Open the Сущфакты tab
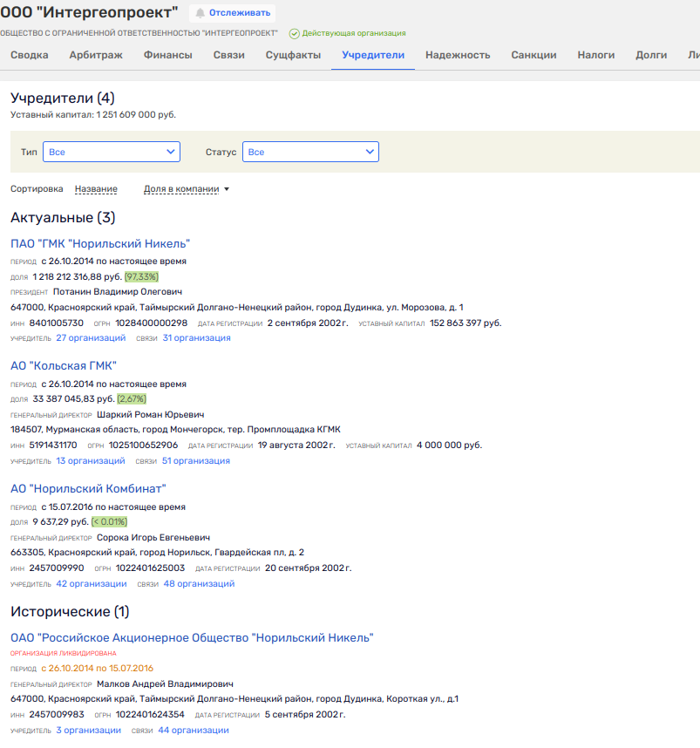This screenshot has height=748, width=700. pos(293,55)
